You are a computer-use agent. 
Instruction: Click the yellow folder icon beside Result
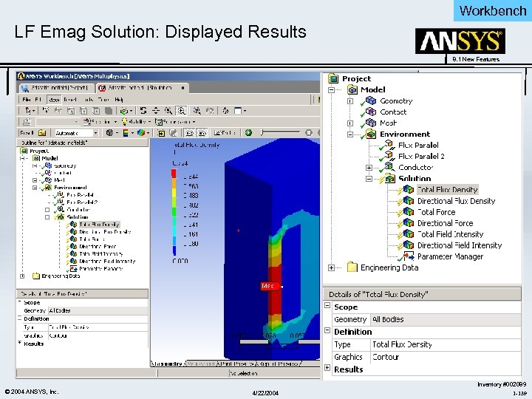coord(42,133)
